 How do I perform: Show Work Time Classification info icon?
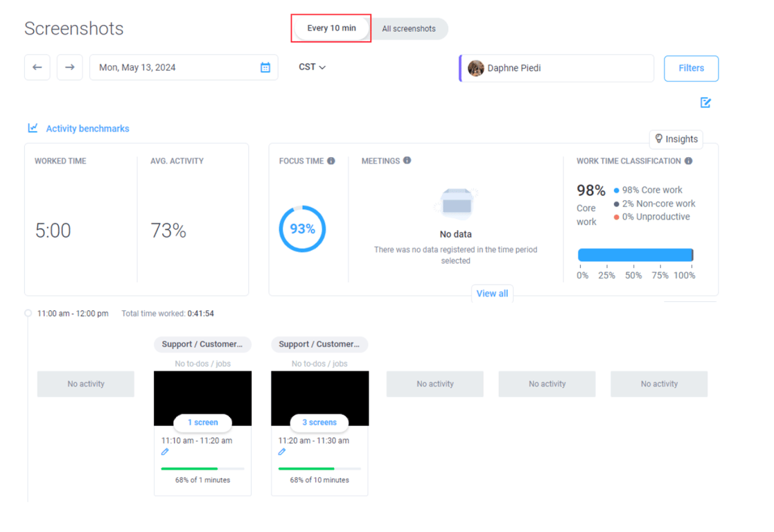pos(688,161)
